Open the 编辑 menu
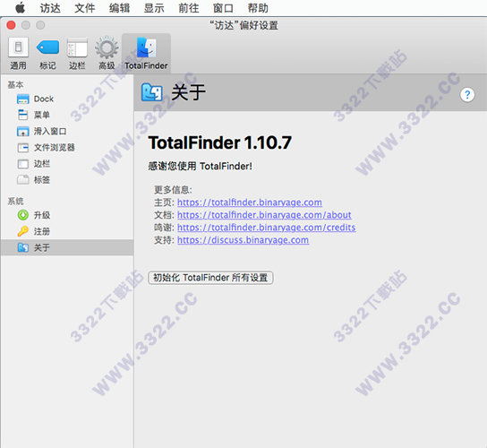Viewport: 487px width, 448px height. tap(119, 8)
